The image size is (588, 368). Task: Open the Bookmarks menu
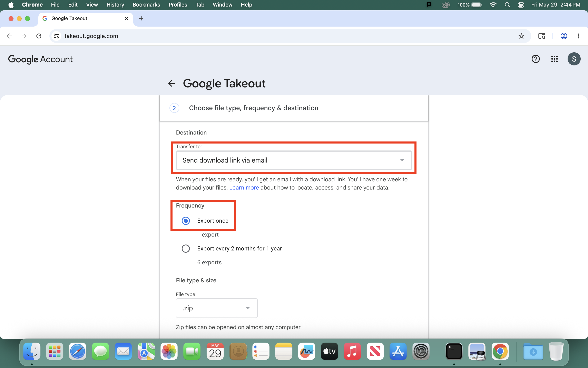tap(146, 5)
